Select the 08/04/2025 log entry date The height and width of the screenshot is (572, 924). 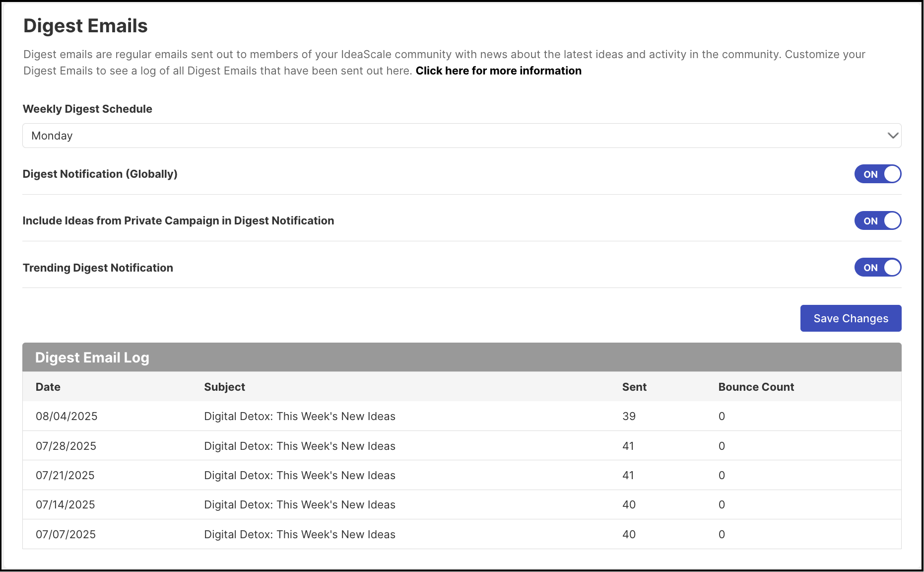(x=66, y=416)
